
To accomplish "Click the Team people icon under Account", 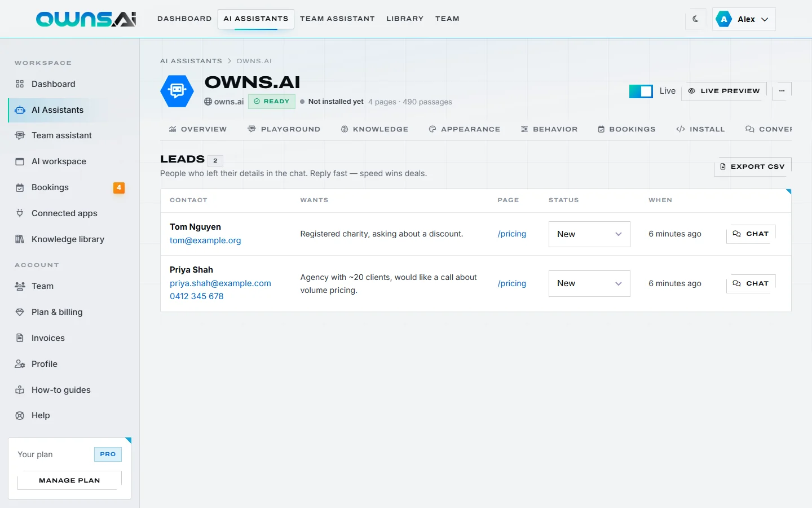I will [x=20, y=286].
